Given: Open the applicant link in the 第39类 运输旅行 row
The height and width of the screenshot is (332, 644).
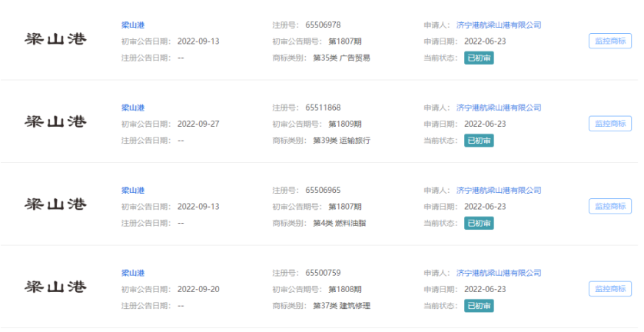Looking at the screenshot, I should tap(498, 108).
